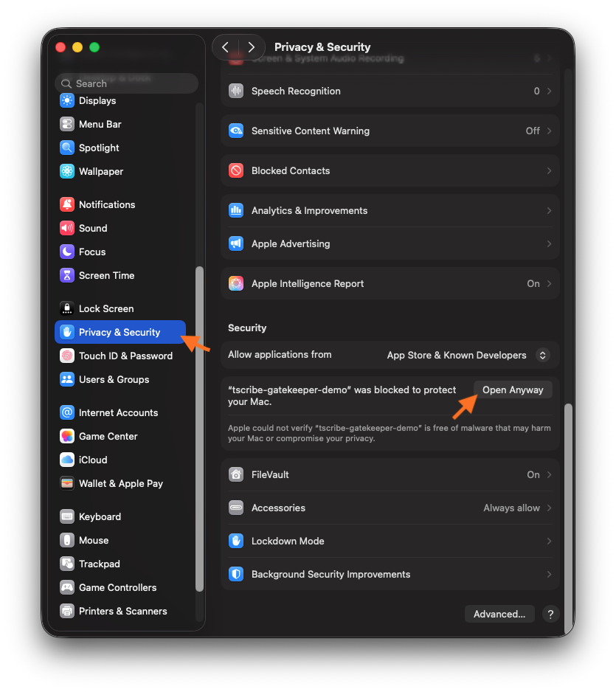Click the Background Security Improvements shield icon
The height and width of the screenshot is (692, 616).
[236, 574]
